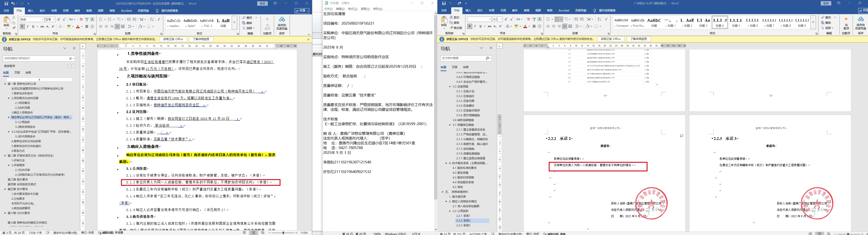Open the 文件 menu in left Word

click(x=6, y=11)
